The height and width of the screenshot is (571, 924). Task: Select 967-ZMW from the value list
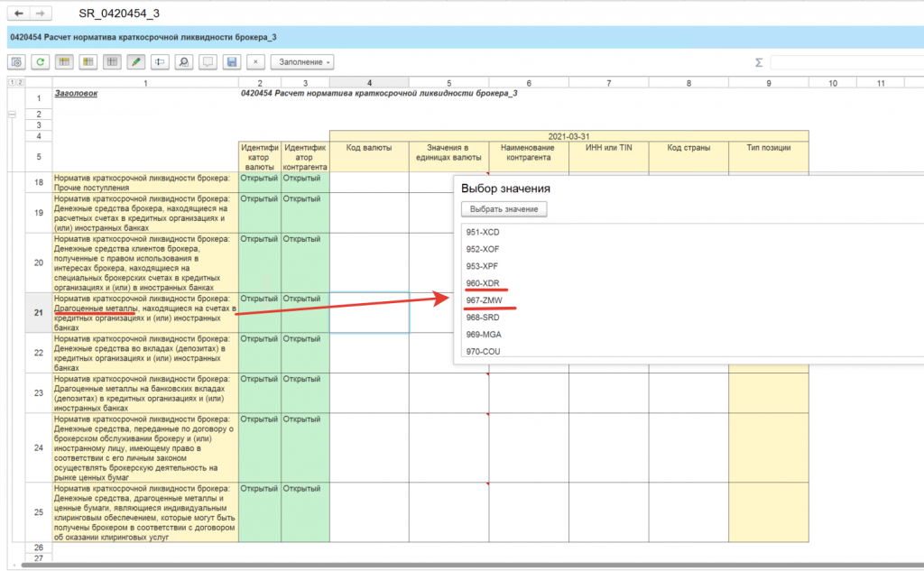485,299
